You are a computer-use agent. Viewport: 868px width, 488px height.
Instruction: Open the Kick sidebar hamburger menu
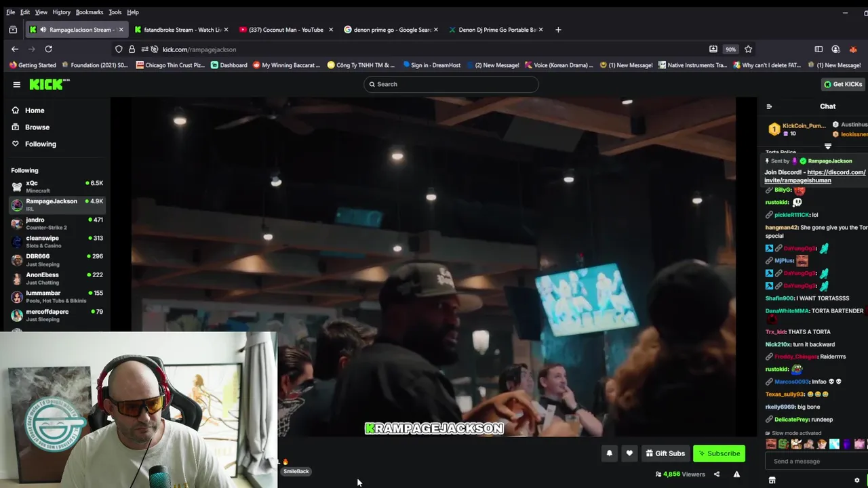pyautogui.click(x=16, y=84)
